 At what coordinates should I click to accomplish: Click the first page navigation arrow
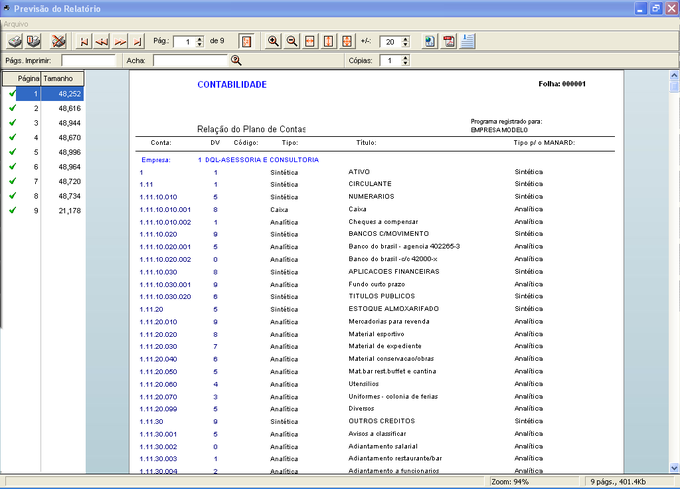[86, 41]
